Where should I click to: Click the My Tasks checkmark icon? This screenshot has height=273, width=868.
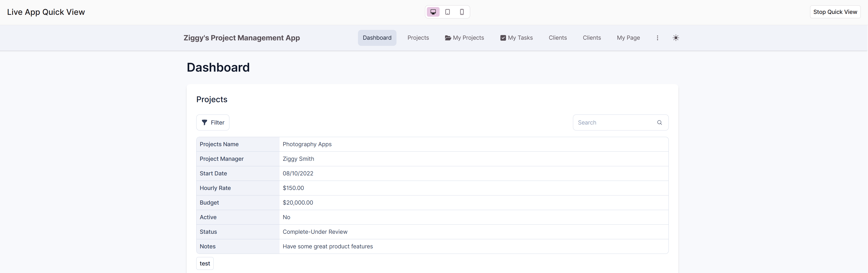[503, 38]
